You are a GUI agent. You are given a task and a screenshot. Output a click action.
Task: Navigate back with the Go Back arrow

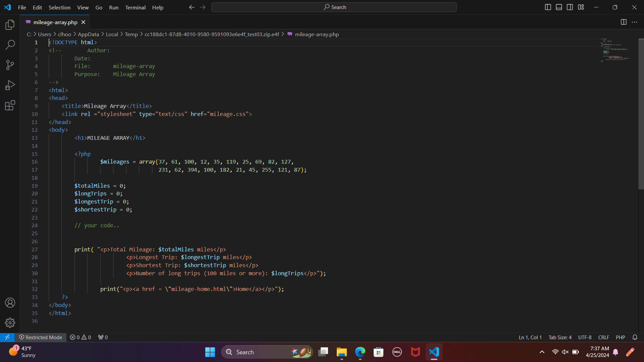pos(192,7)
